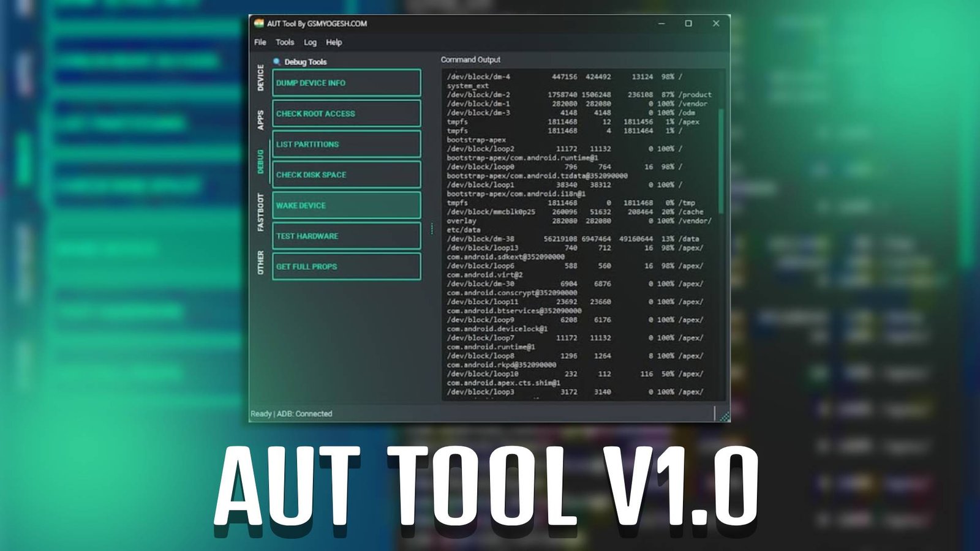980x551 pixels.
Task: Open the File menu
Action: (x=259, y=42)
